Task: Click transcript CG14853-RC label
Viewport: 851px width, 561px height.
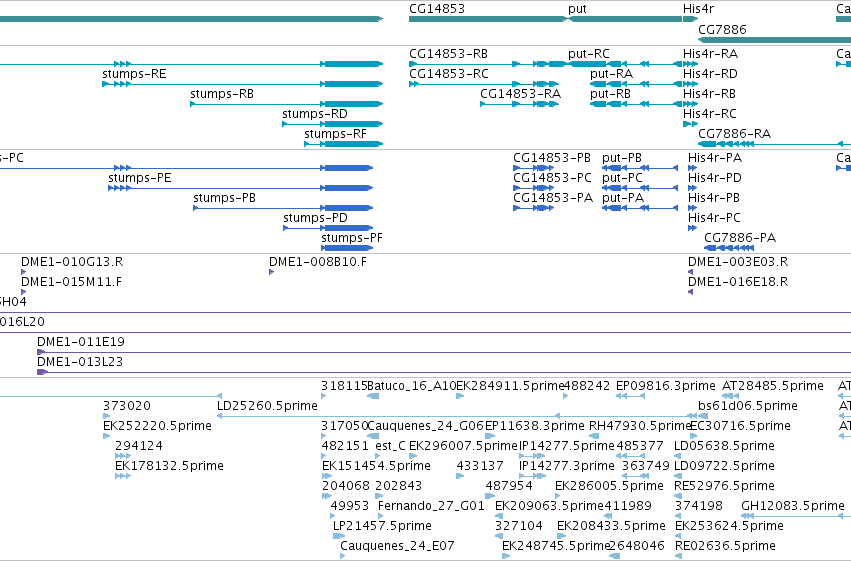Action: (449, 74)
